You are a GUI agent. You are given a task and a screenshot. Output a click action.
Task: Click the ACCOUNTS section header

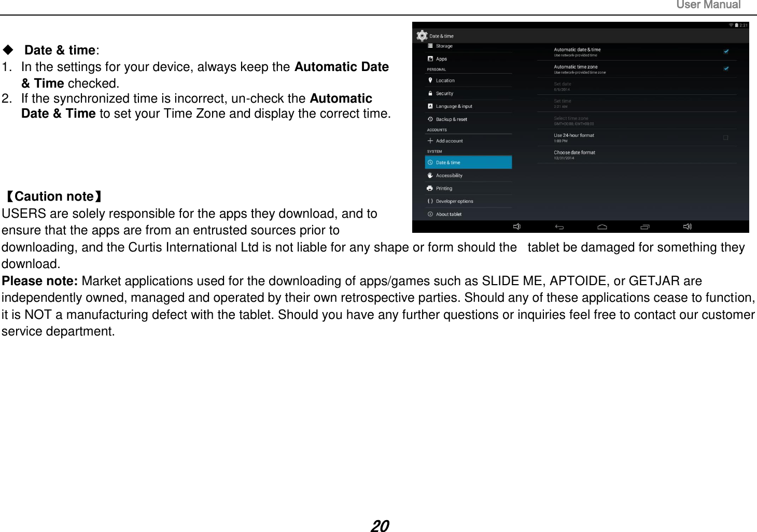click(x=437, y=130)
